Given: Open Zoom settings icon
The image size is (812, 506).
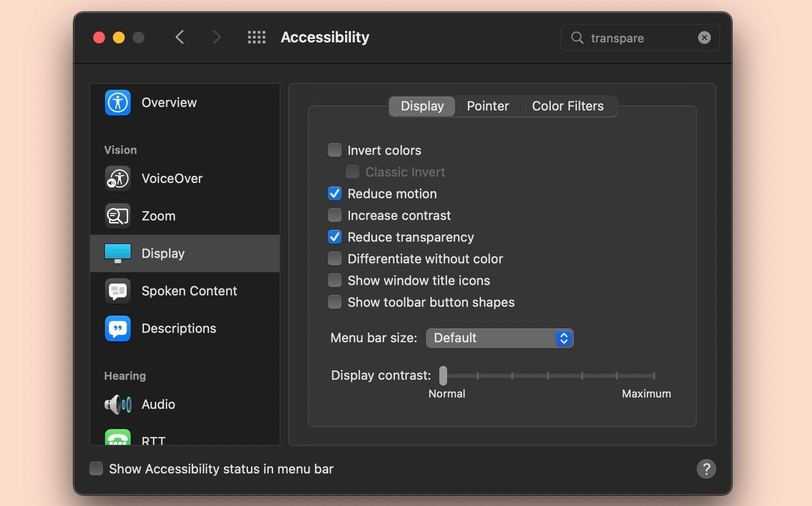Looking at the screenshot, I should pyautogui.click(x=118, y=216).
